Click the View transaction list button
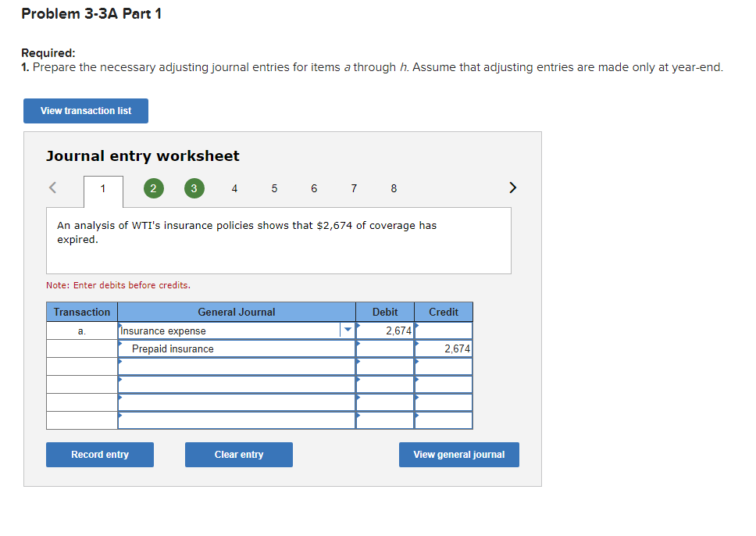 [85, 110]
